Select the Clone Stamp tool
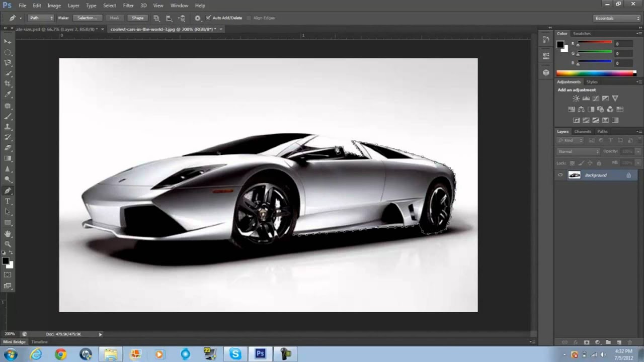The width and height of the screenshot is (644, 362). pos(8,126)
